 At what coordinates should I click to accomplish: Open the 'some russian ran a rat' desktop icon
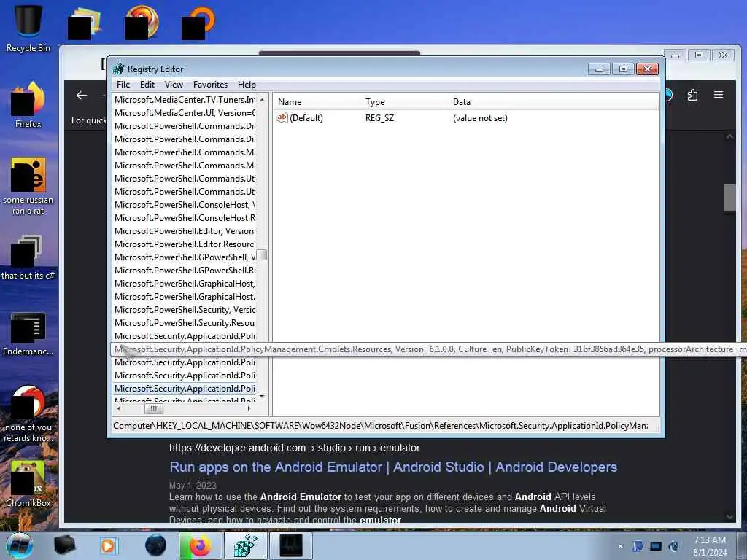coord(28,186)
